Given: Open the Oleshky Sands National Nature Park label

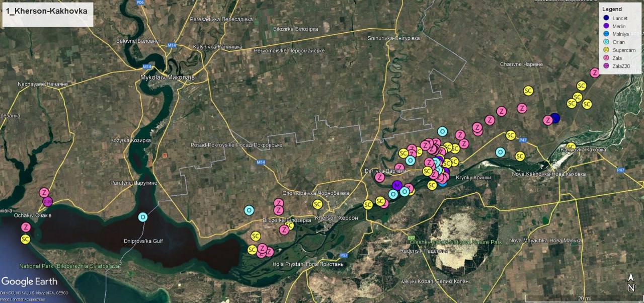Looking at the screenshot, I should (455, 242).
